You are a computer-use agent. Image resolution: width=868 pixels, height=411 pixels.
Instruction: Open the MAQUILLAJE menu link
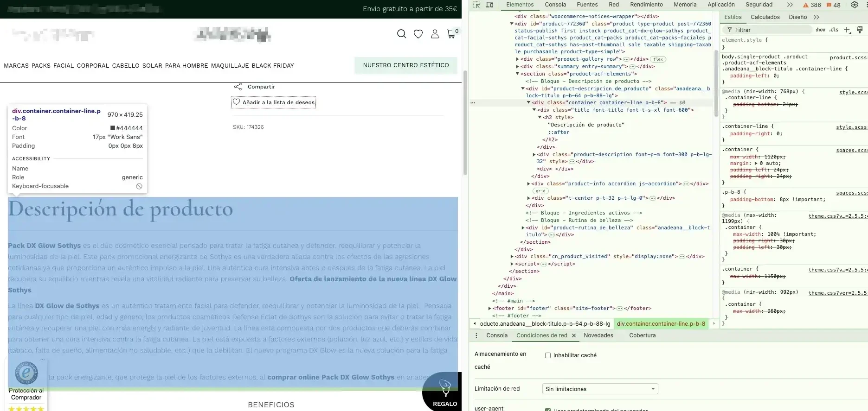coord(230,66)
